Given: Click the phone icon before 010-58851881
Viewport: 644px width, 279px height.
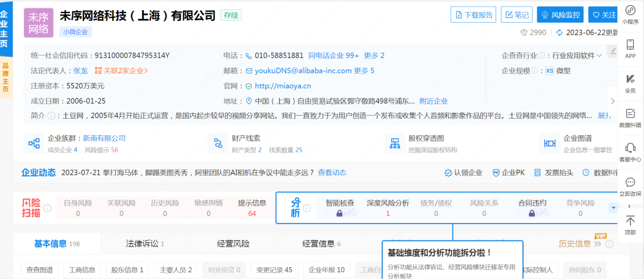Looking at the screenshot, I should (x=249, y=55).
